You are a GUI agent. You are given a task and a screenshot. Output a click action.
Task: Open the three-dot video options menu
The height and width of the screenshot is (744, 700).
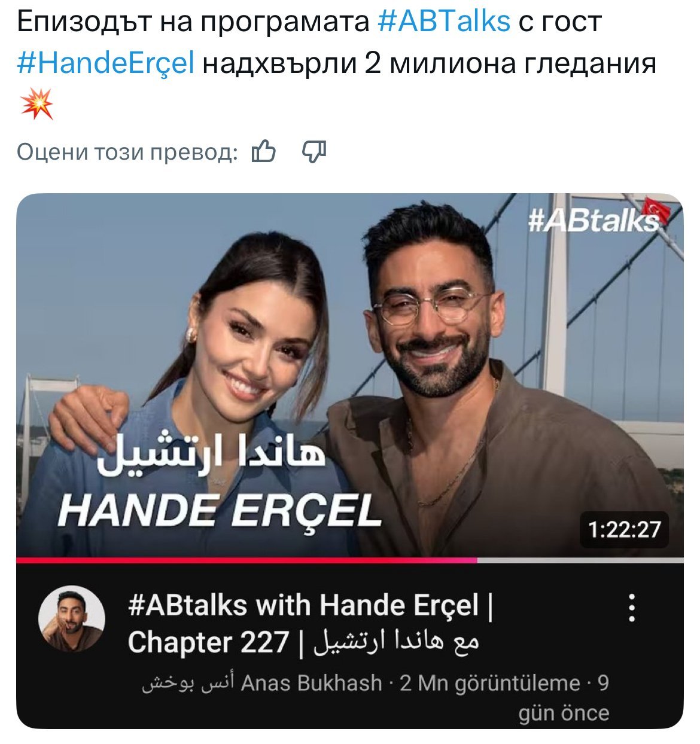[x=631, y=608]
